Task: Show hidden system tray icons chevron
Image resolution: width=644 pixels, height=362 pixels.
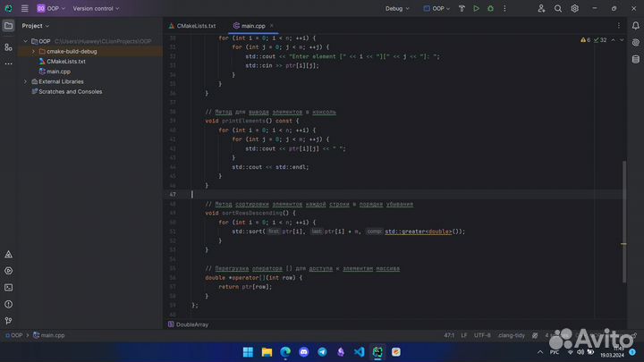Action: [x=540, y=352]
